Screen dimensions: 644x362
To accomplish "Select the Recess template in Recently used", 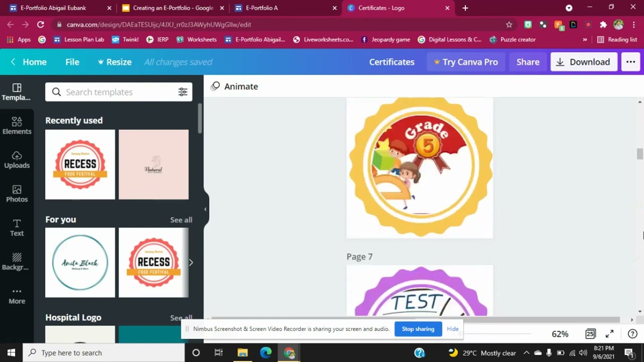I will 80,164.
